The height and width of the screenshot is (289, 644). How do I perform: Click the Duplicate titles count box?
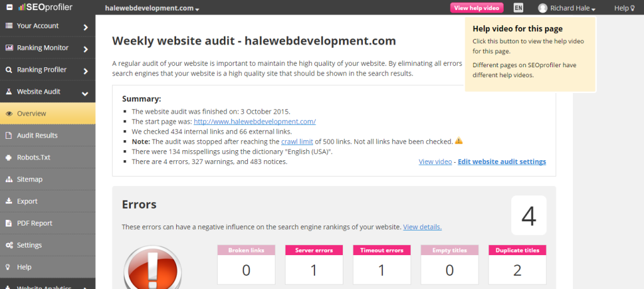pos(518,264)
